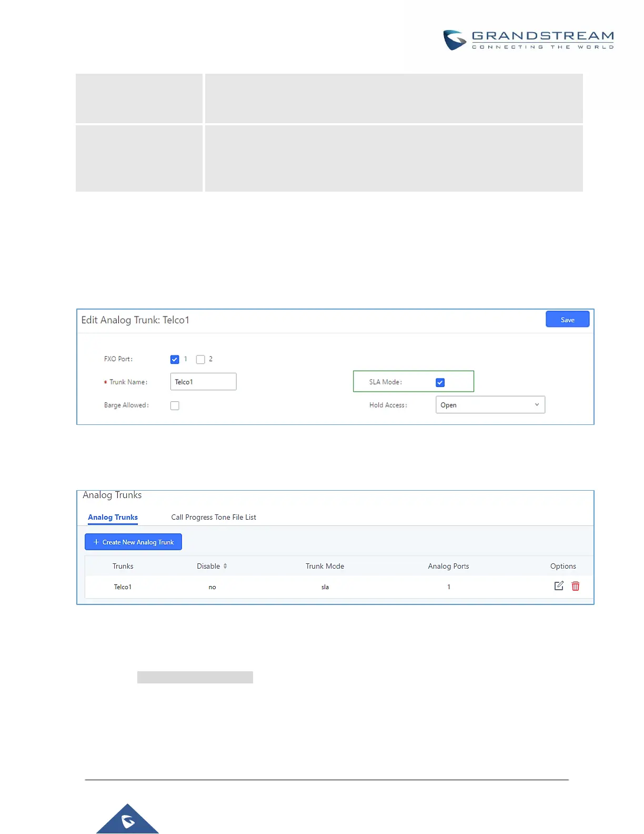Viewport: 644px width, 834px height.
Task: Click the blue triangle logo at page bottom
Action: point(127,819)
